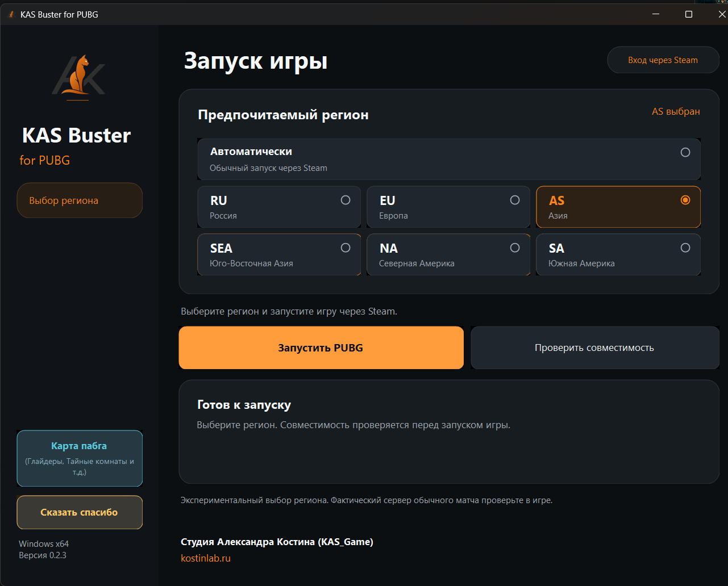The width and height of the screenshot is (728, 586).
Task: Click the "Windows x64" platform text
Action: point(44,544)
